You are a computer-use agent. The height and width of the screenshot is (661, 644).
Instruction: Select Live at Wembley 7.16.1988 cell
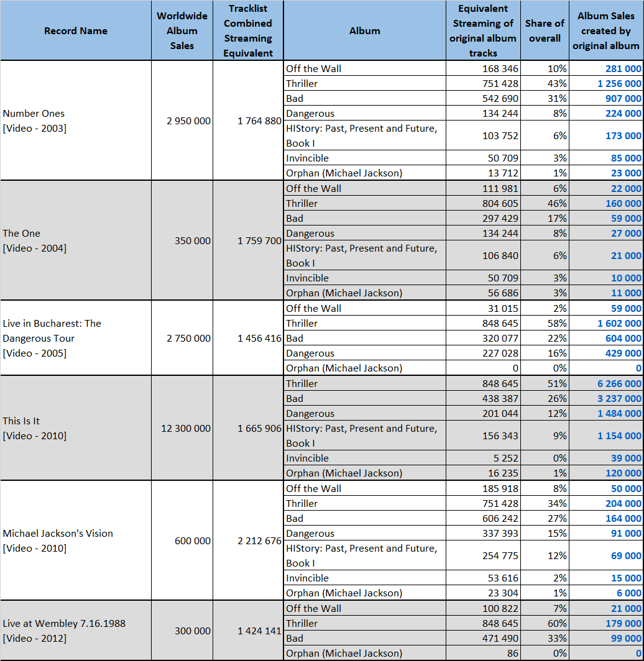(76, 631)
